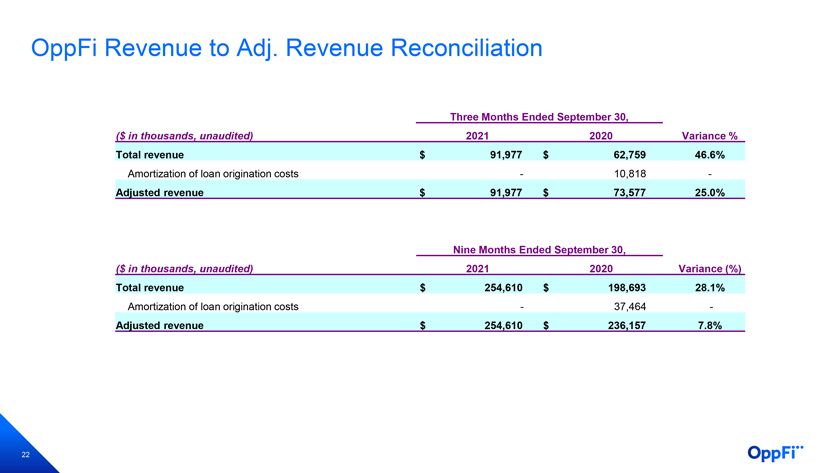Viewport: 840px width, 473px height.
Task: Click the value 37,464
Action: 630,306
